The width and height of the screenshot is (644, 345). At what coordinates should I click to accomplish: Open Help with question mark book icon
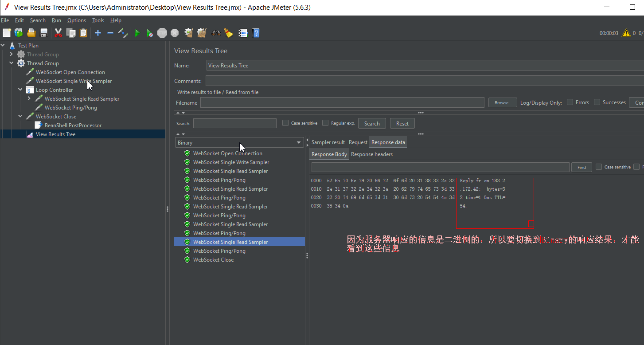pos(256,33)
